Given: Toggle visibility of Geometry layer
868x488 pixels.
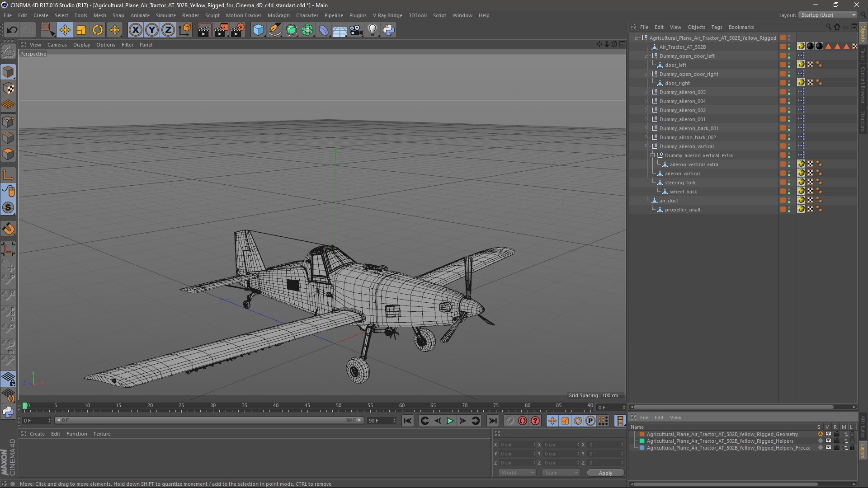Looking at the screenshot, I should 828,434.
